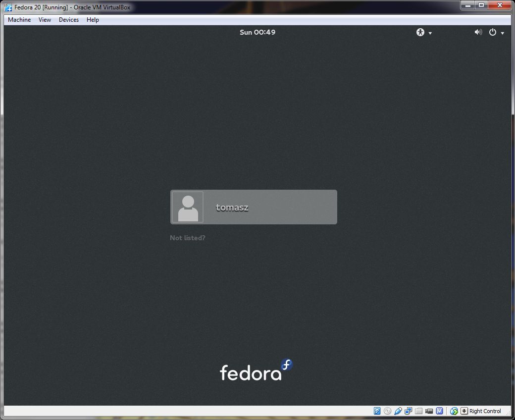The width and height of the screenshot is (515, 420).
Task: Click the Right Control host key label
Action: pos(485,411)
